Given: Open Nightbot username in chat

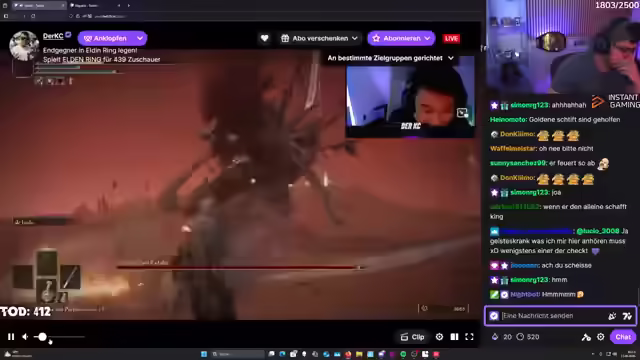Looking at the screenshot, I should pyautogui.click(x=525, y=294).
